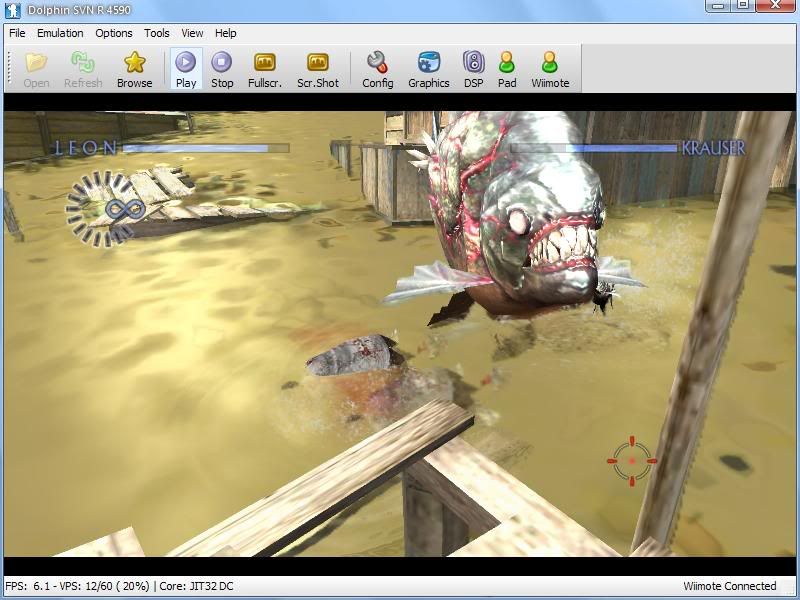The image size is (800, 600).
Task: Take a screenshot with Scr.Shot icon
Action: click(318, 69)
